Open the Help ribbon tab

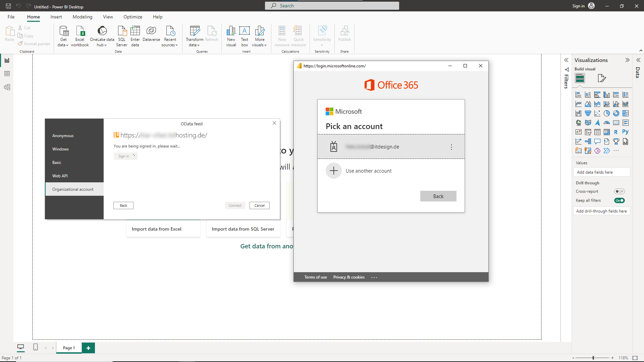[x=158, y=17]
